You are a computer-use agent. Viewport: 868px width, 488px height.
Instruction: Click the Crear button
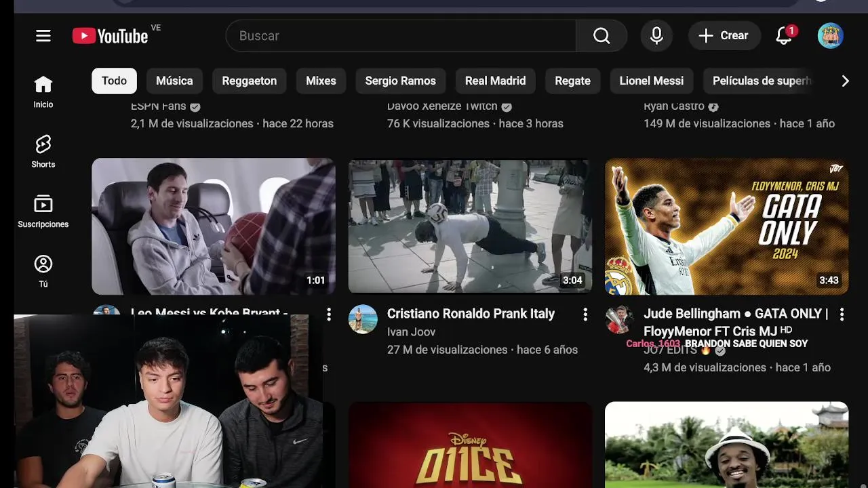(x=724, y=36)
